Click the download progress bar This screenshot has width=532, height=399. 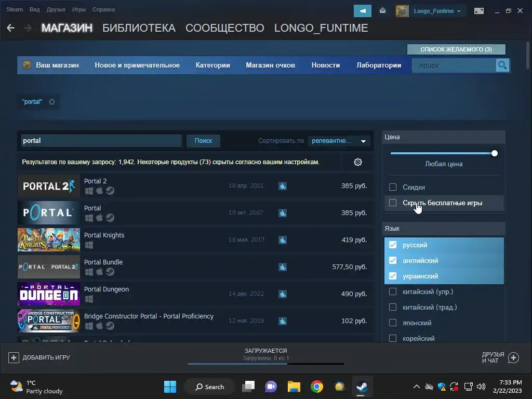point(266,364)
